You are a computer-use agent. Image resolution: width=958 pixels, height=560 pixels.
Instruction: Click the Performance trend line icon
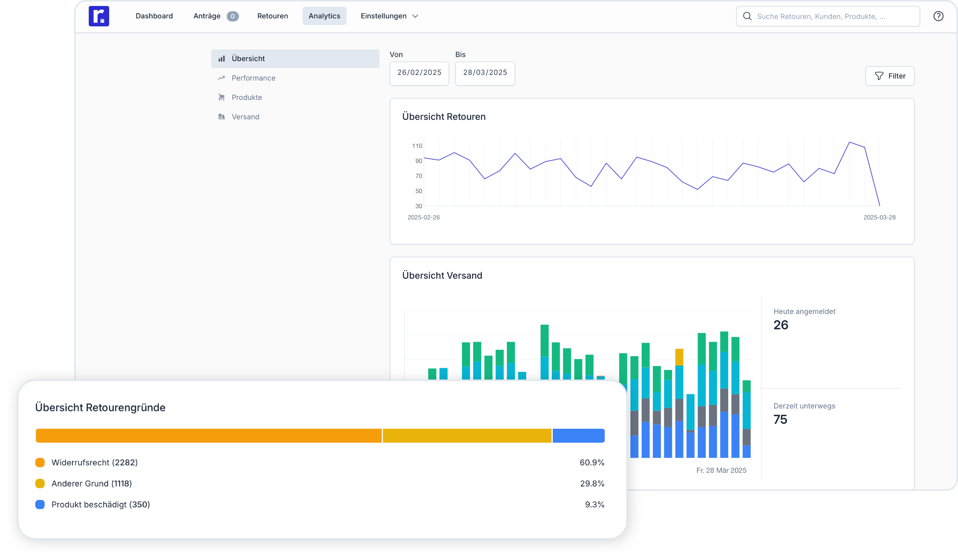pos(222,78)
